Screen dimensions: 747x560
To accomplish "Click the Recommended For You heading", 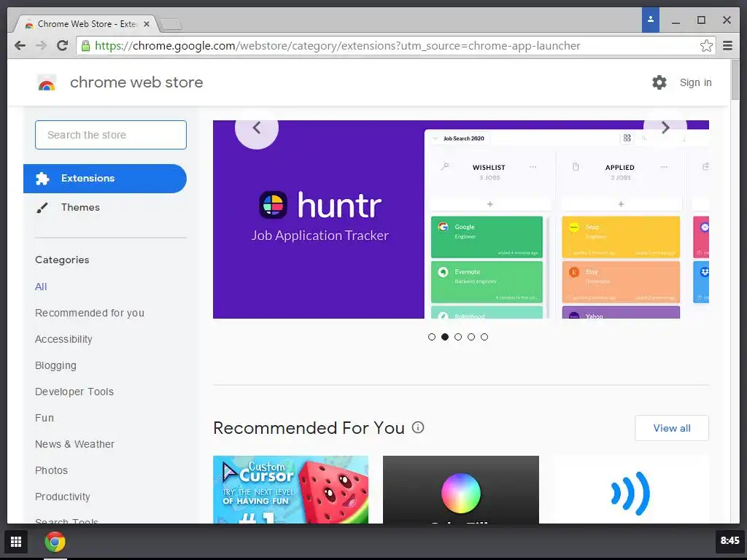I will [309, 427].
